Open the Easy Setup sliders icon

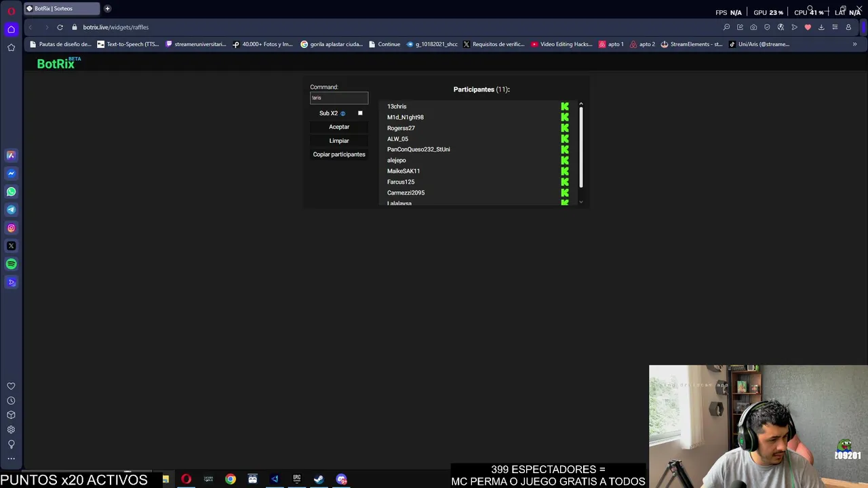[835, 27]
